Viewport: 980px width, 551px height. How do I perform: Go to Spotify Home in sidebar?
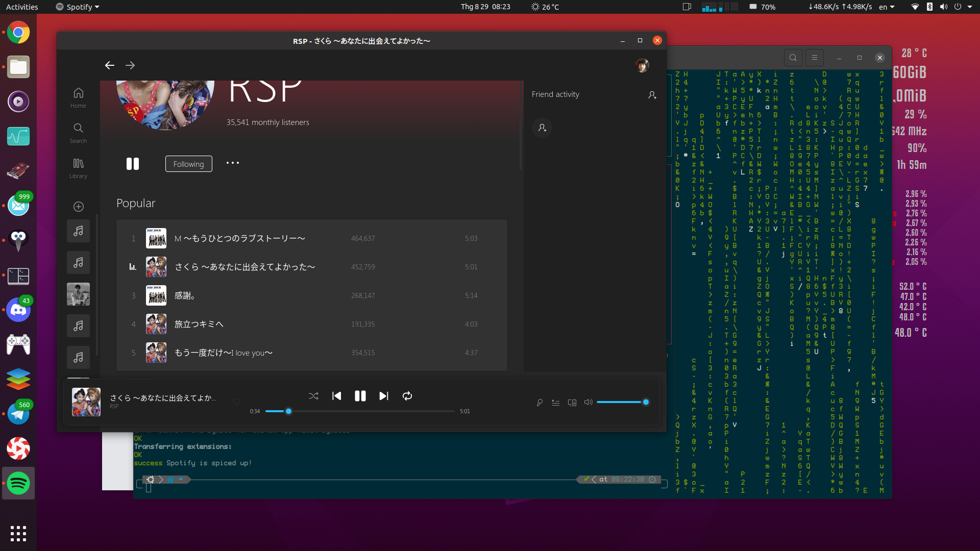tap(78, 97)
